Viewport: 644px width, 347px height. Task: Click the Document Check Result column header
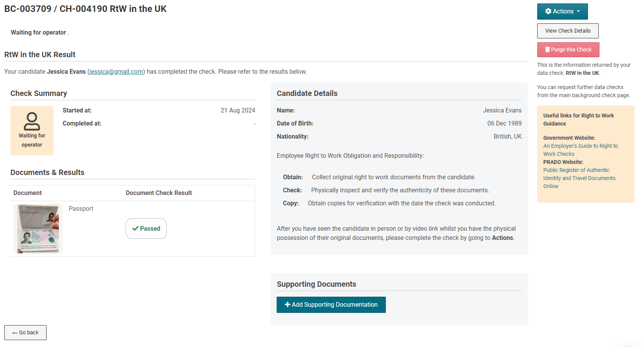pos(159,193)
